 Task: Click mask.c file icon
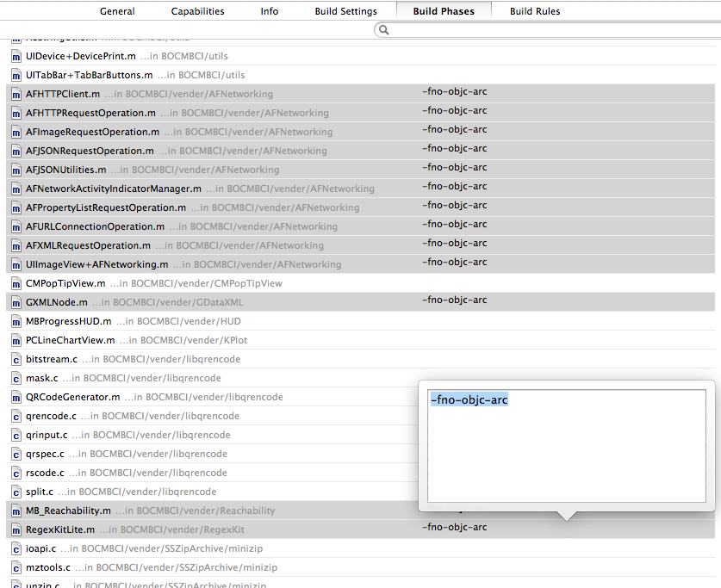pyautogui.click(x=16, y=379)
